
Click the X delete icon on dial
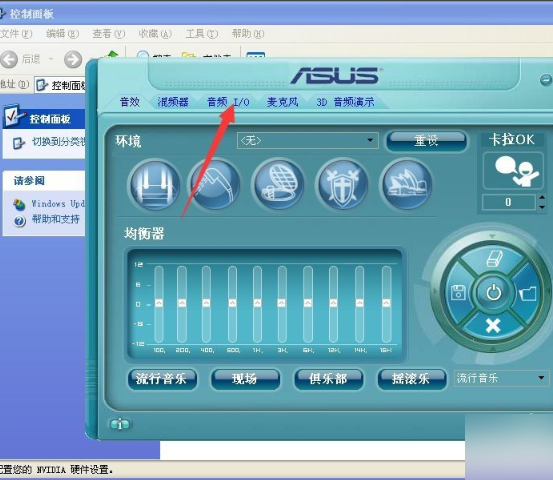pos(493,325)
